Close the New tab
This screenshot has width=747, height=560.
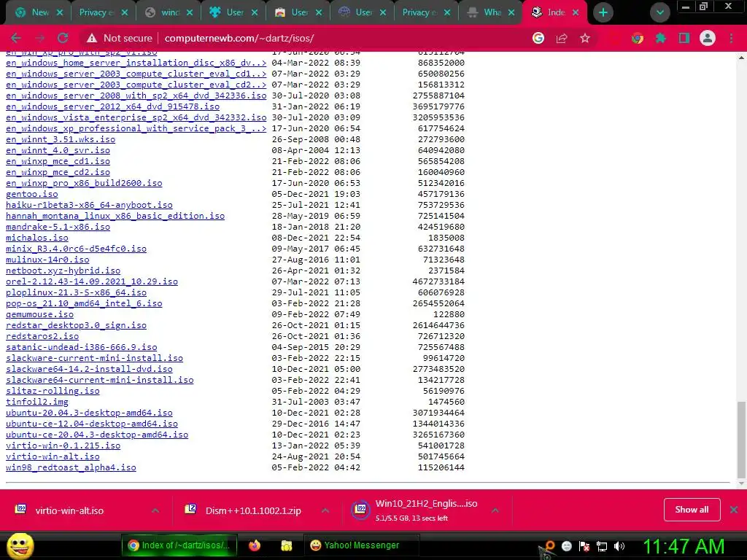[60, 12]
